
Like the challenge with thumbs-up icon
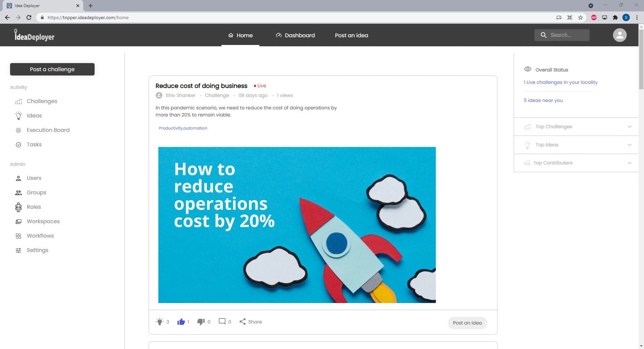(x=181, y=321)
